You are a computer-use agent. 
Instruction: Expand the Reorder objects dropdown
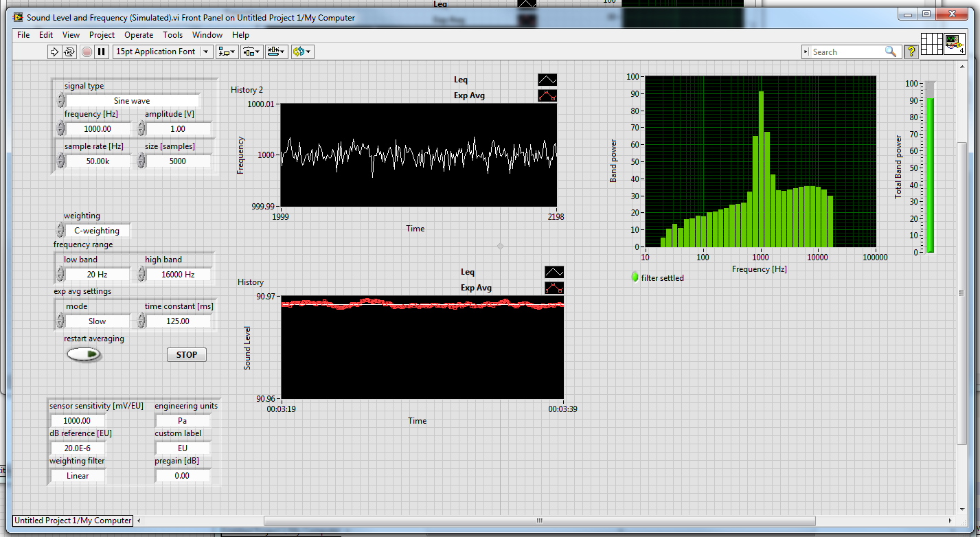pyautogui.click(x=301, y=52)
